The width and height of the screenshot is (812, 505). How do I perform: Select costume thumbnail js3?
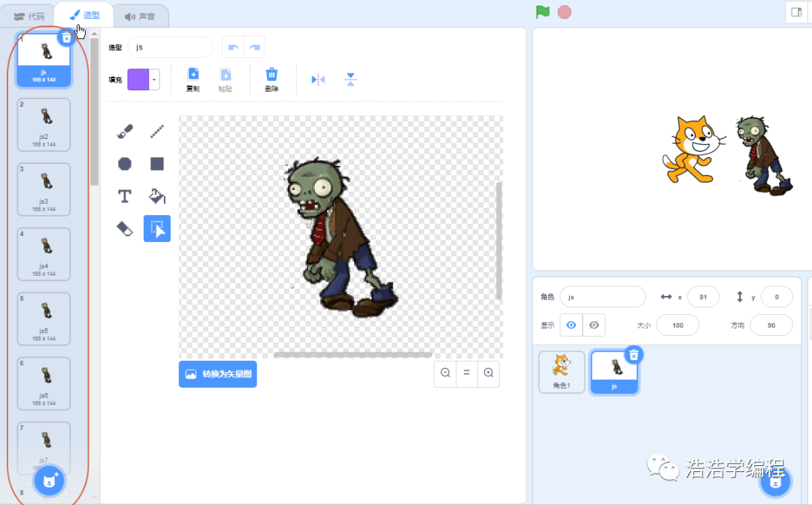point(44,189)
